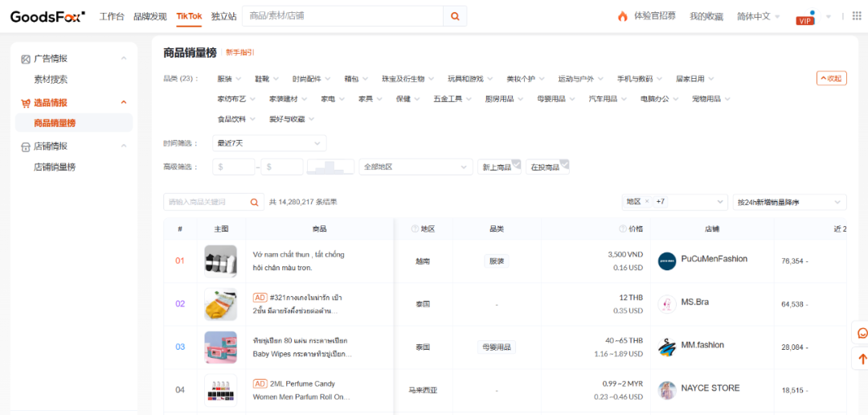868x415 pixels.
Task: Open the VIP account avatar
Action: (805, 17)
